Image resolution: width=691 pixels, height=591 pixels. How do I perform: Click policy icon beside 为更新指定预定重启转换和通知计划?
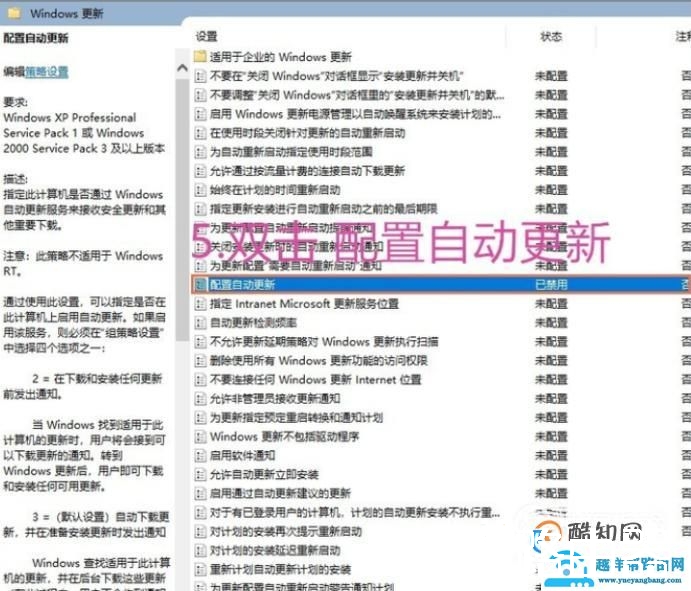click(200, 417)
